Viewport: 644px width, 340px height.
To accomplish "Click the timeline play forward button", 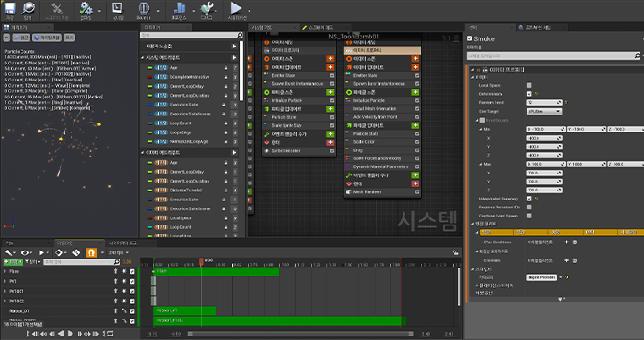I will click(71, 334).
